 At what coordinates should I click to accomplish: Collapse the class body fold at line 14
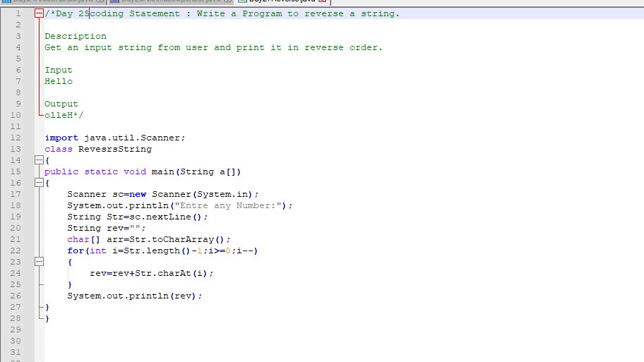[39, 160]
